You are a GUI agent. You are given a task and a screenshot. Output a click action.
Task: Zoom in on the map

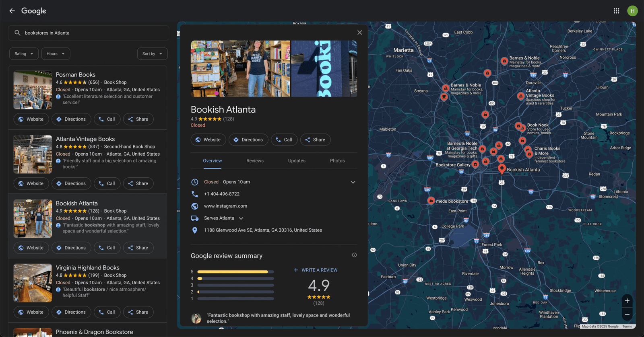pos(627,301)
